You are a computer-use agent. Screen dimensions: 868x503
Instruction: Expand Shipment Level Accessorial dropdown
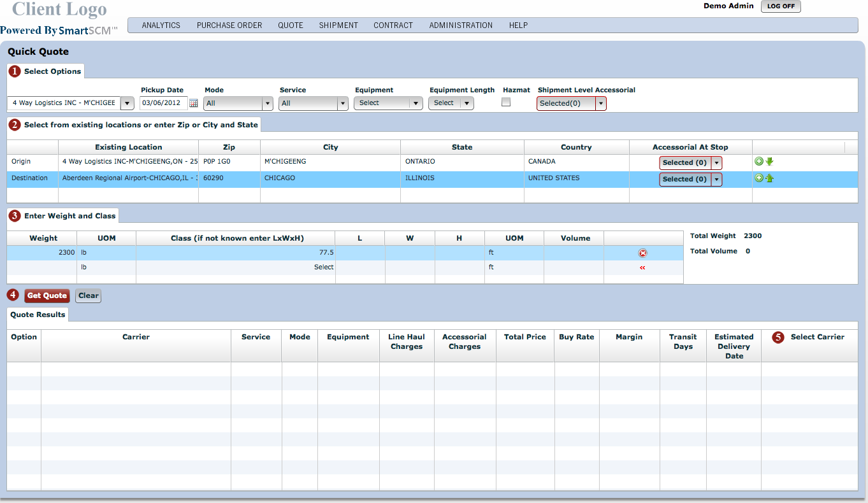(x=601, y=103)
